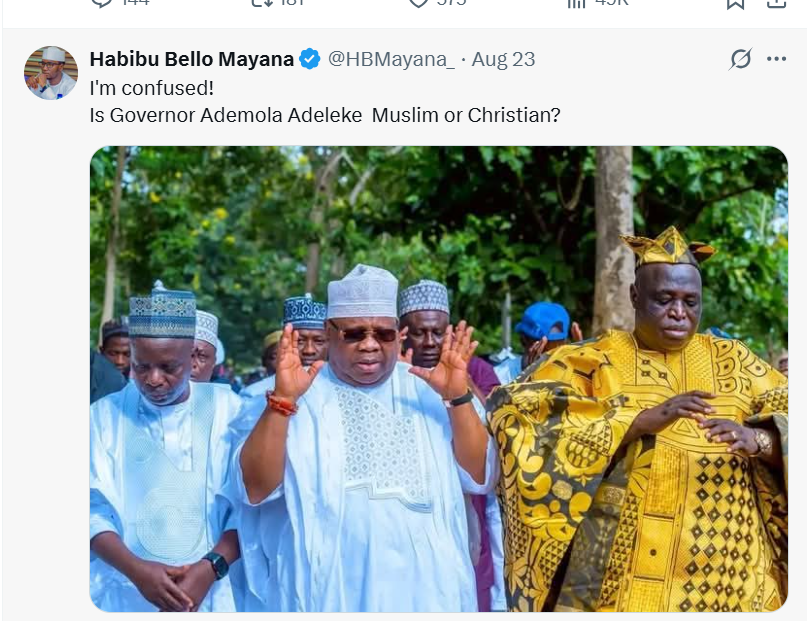Click the share upload icon
This screenshot has width=807, height=621.
[776, 3]
